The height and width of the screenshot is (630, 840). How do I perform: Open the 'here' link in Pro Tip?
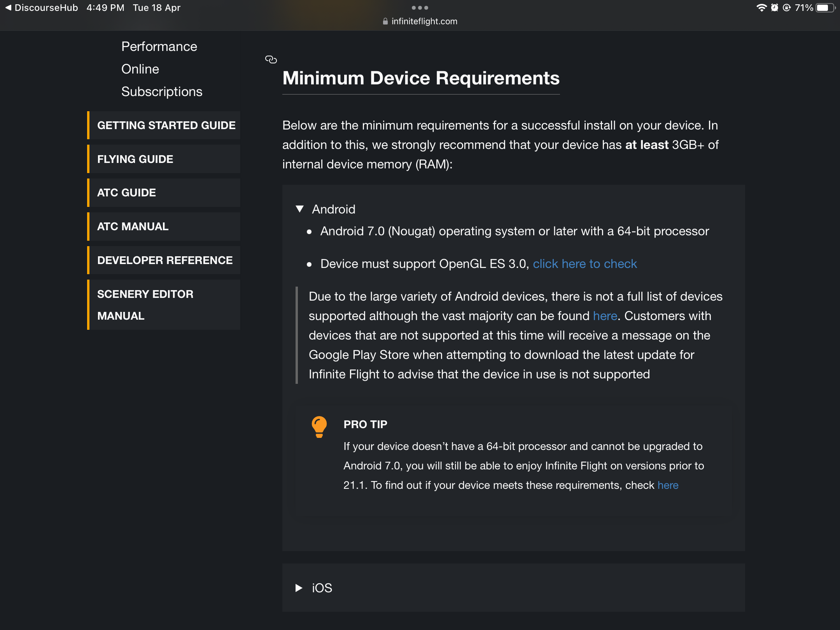click(x=668, y=485)
